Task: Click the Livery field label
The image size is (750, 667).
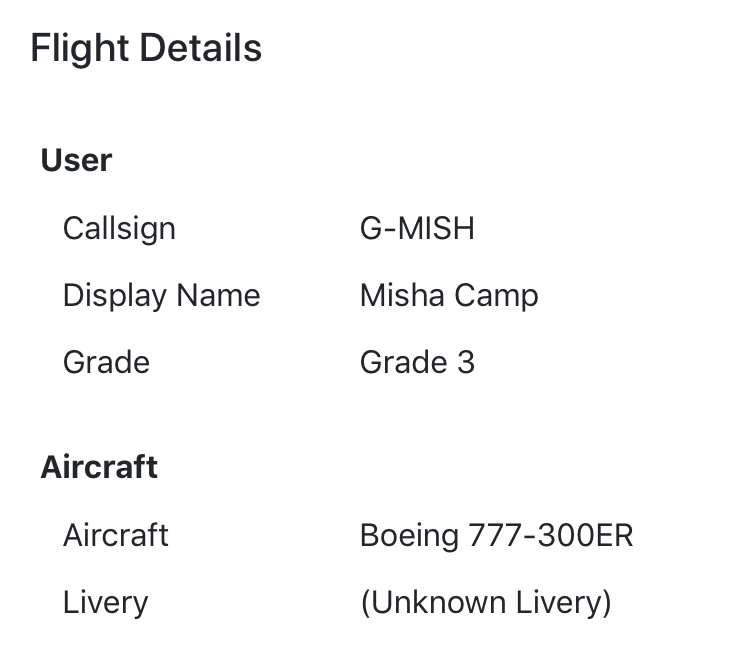Action: click(105, 602)
